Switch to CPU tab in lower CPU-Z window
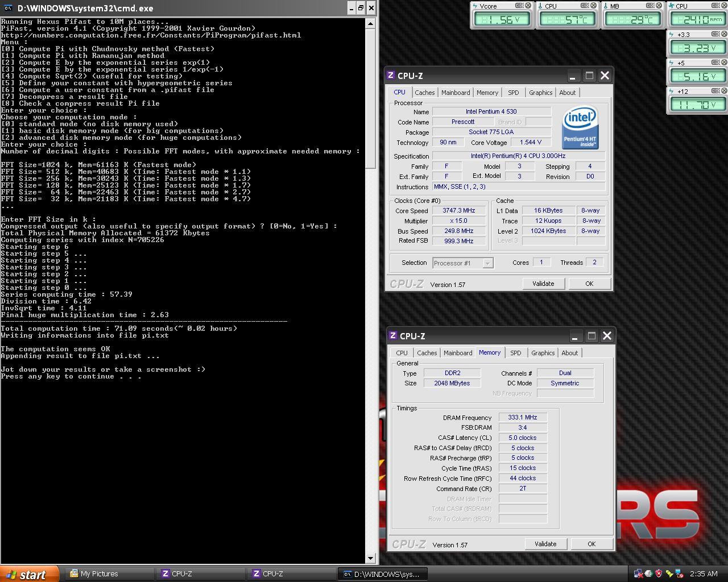 (x=402, y=353)
